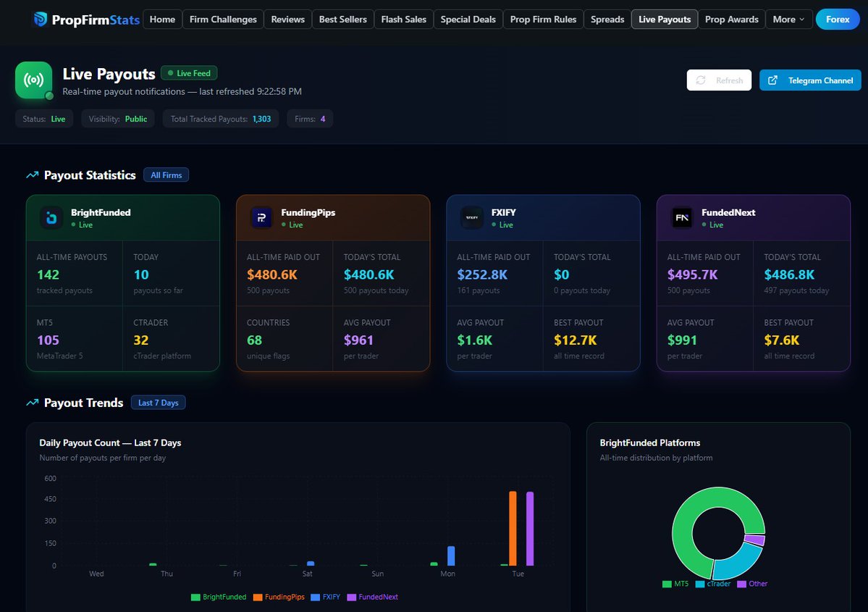Click the FundingPips logo icon

pyautogui.click(x=262, y=218)
